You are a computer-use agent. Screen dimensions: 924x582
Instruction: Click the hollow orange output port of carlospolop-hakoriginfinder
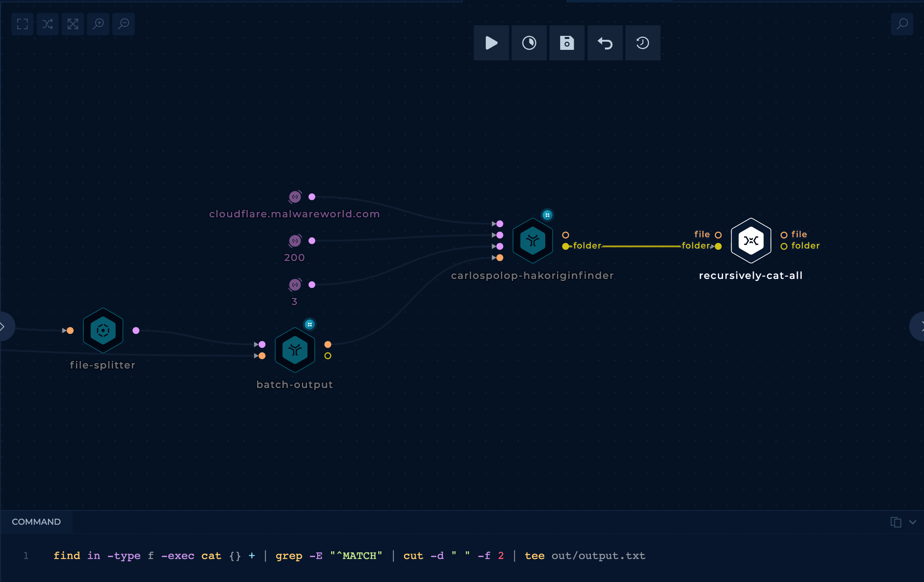point(566,235)
